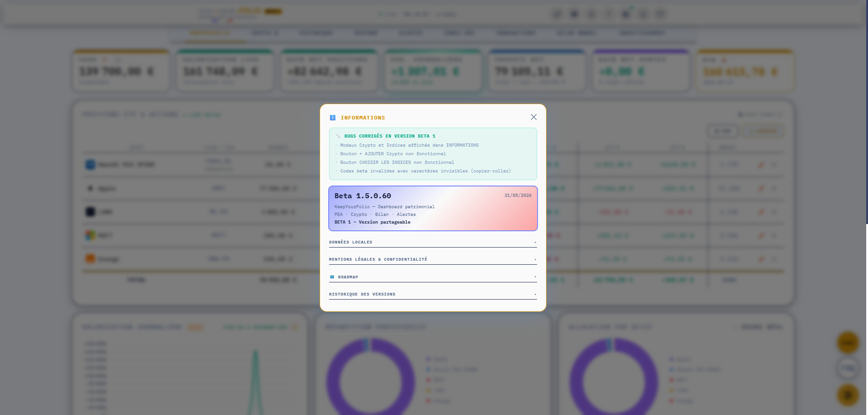Viewport: 868px width, 415px height.
Task: Click the map icon next to ROADMAP
Action: click(x=332, y=277)
